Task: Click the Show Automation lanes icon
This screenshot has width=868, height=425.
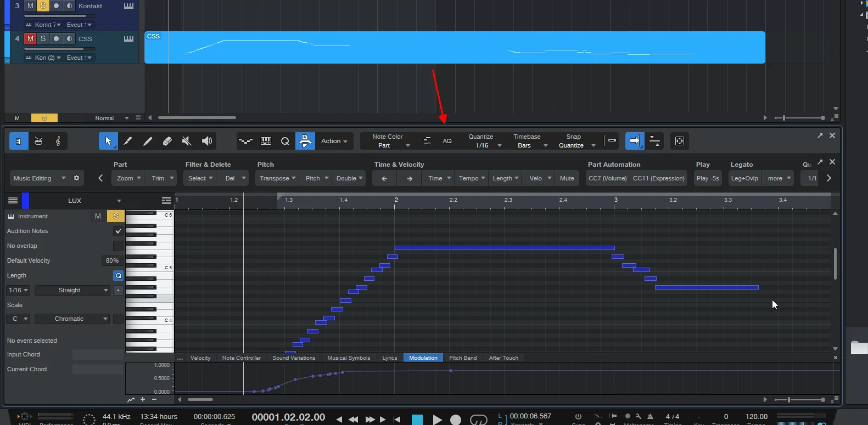Action: coord(245,141)
